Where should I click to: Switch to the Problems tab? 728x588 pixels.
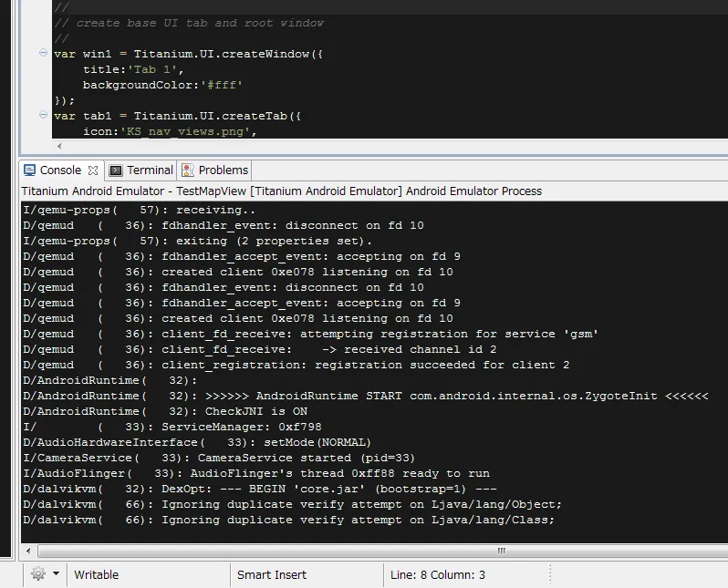click(223, 170)
